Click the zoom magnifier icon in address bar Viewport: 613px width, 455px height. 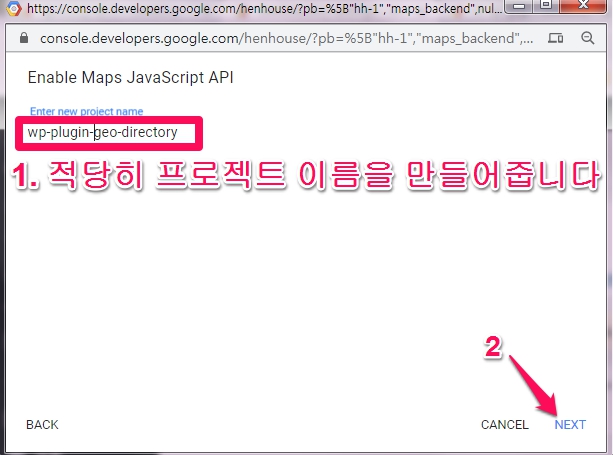[587, 38]
